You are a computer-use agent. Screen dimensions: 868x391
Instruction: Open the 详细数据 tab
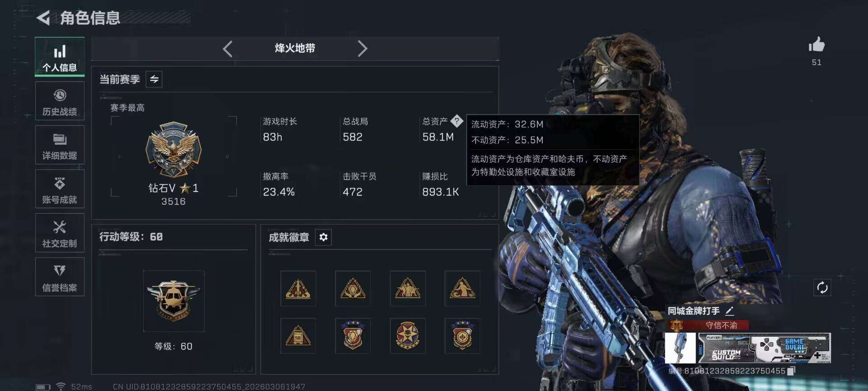60,145
